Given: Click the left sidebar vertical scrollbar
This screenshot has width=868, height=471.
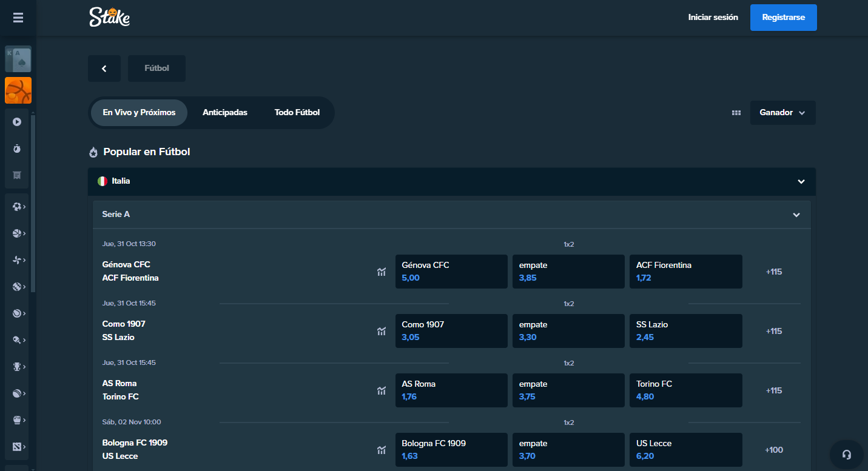Looking at the screenshot, I should (33, 203).
